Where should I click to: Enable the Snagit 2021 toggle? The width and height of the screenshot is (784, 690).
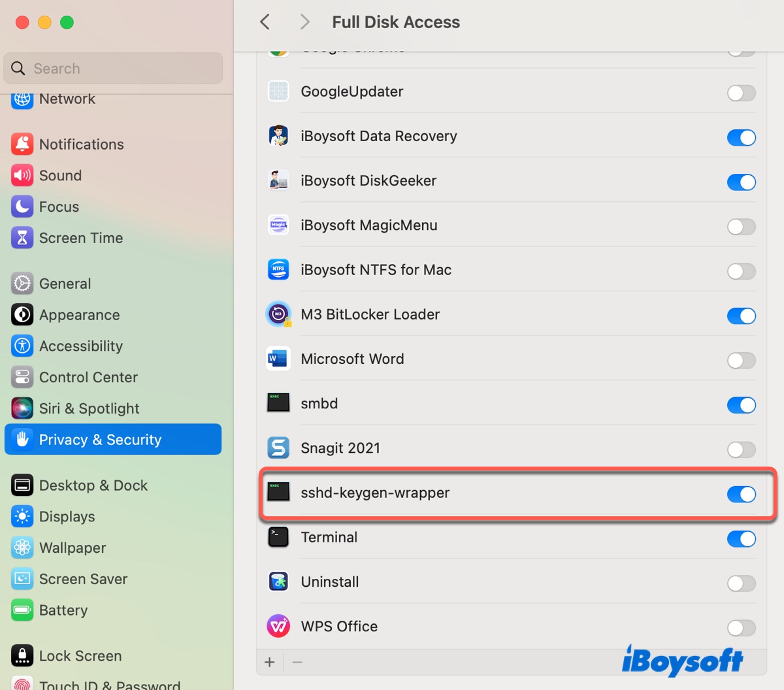click(x=742, y=450)
